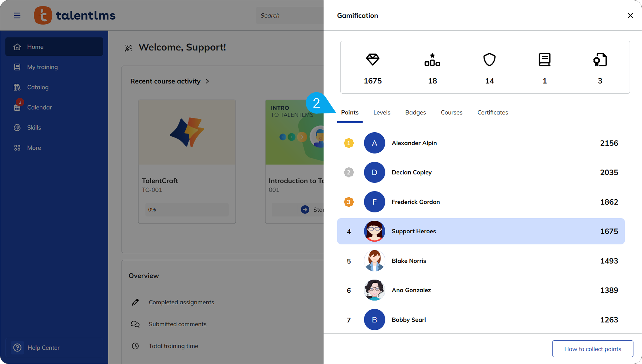Click the name Frederick Gordon
Image resolution: width=642 pixels, height=364 pixels.
tap(416, 202)
